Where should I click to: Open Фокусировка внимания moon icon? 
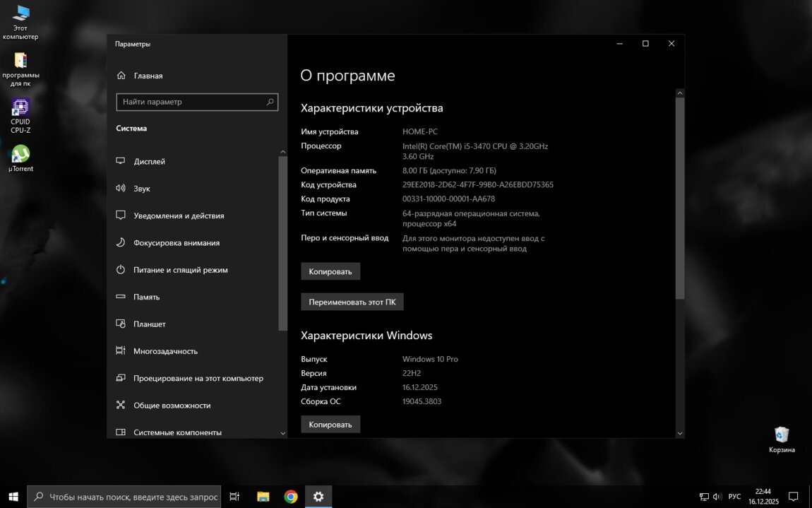click(121, 243)
